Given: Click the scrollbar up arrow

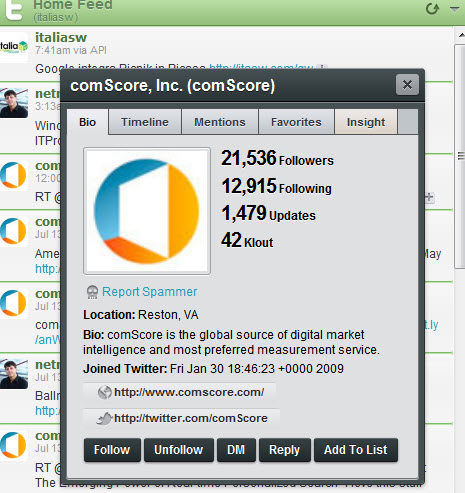Looking at the screenshot, I should tap(461, 35).
